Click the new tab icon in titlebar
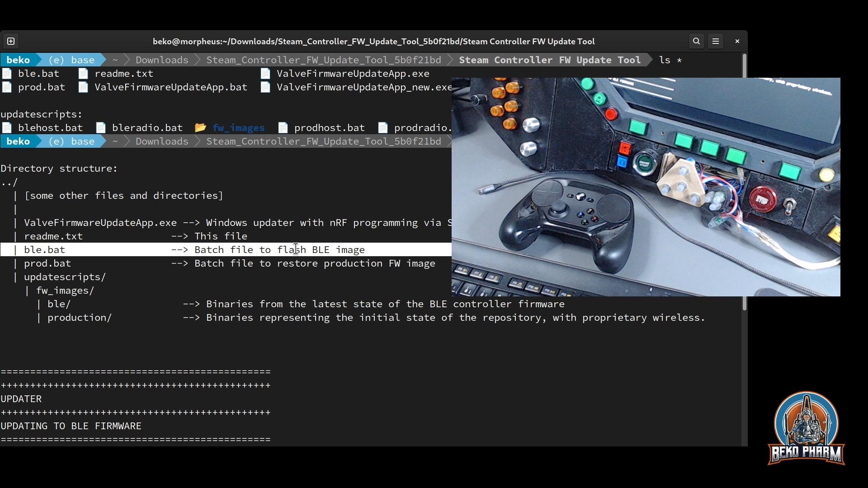The image size is (868, 488). click(11, 41)
